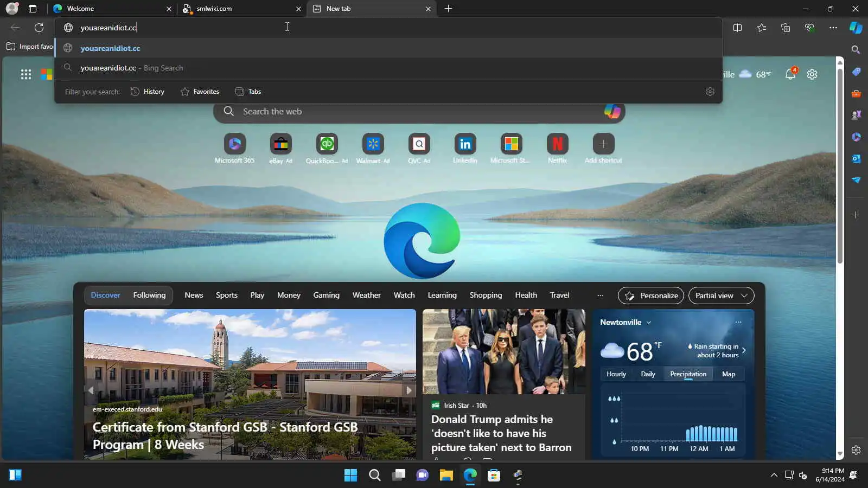
Task: Open weather card options menu
Action: click(x=738, y=322)
